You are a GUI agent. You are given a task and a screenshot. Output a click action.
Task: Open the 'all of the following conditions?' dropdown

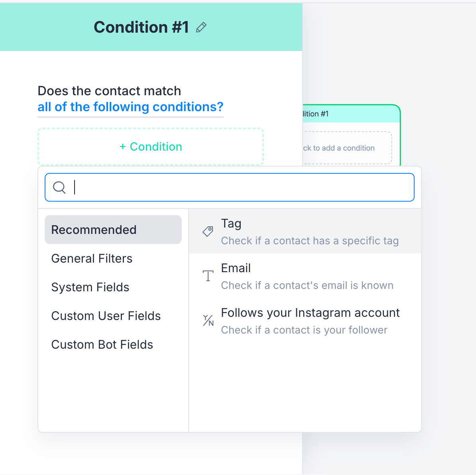pyautogui.click(x=130, y=107)
